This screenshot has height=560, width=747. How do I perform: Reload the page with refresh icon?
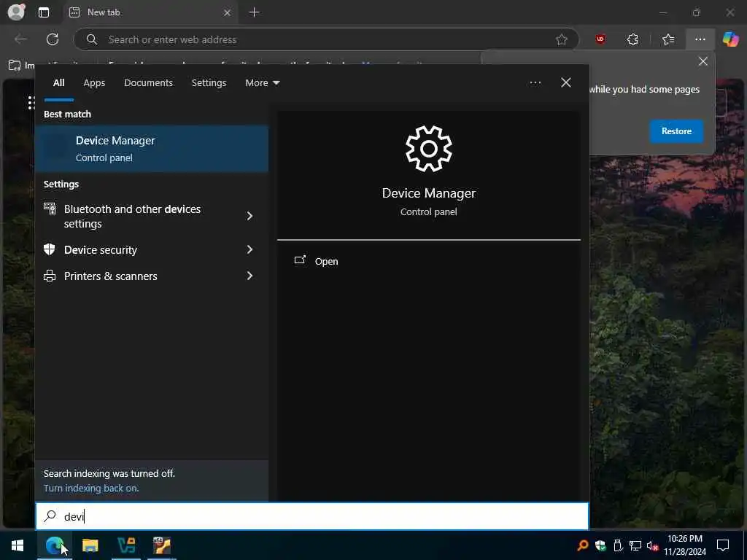[53, 39]
